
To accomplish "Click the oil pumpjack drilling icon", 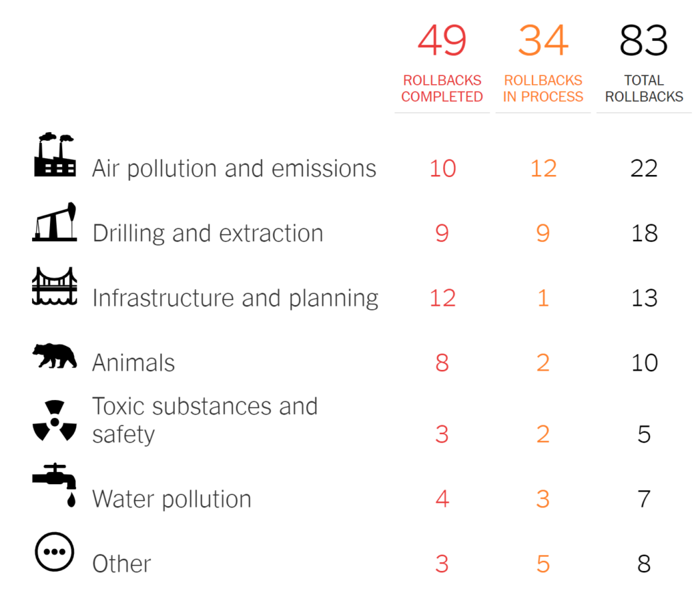I will pyautogui.click(x=55, y=222).
